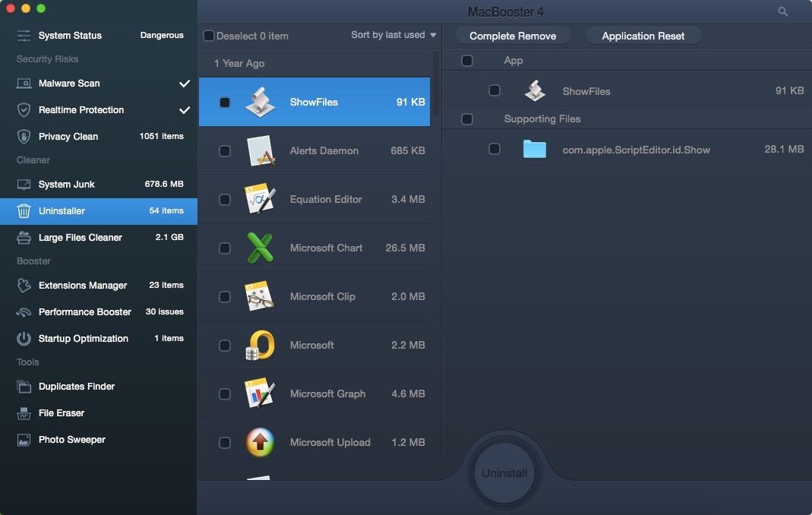Screen dimensions: 812x515
Task: Open Malware Scan section
Action: coord(99,84)
